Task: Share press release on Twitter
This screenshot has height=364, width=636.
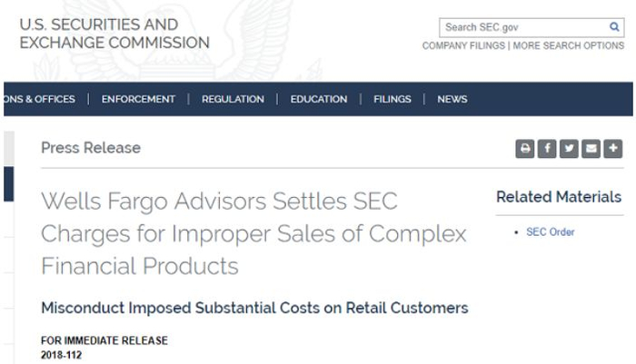Action: click(x=569, y=149)
